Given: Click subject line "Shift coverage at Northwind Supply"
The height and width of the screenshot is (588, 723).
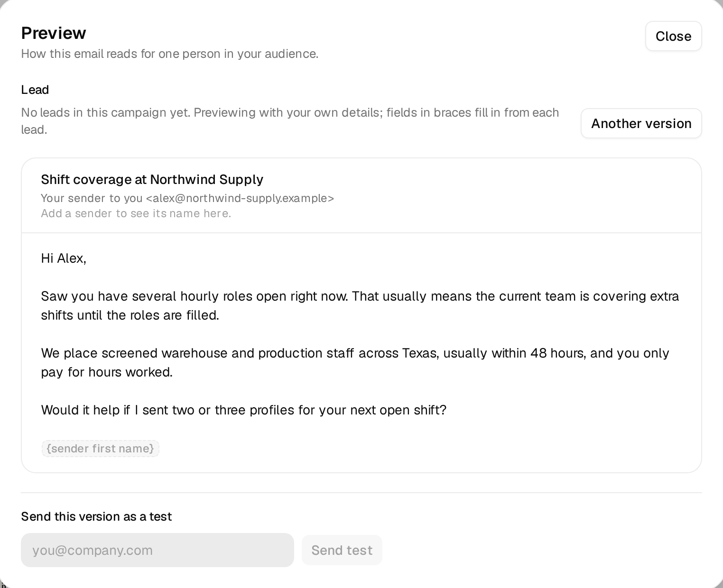Looking at the screenshot, I should tap(152, 179).
